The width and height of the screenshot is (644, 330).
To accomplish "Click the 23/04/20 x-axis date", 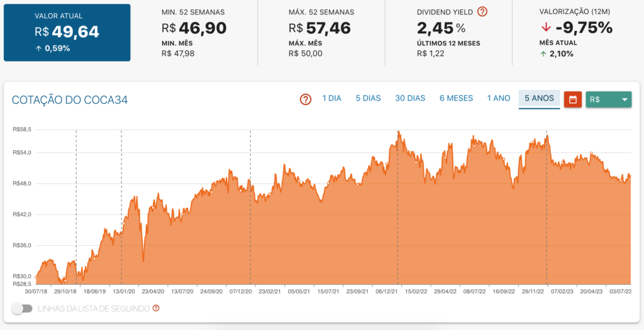I will coord(153,291).
